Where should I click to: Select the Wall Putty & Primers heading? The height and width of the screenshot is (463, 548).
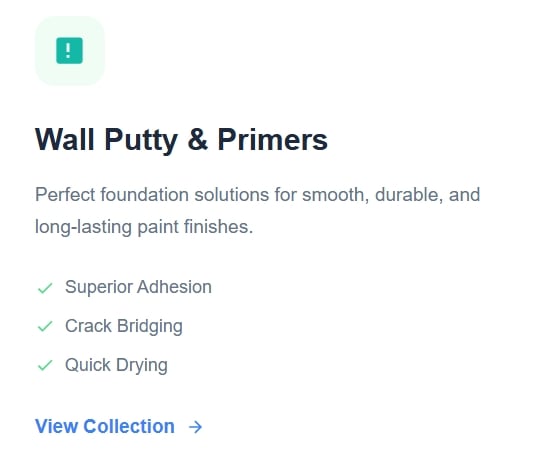(x=181, y=140)
